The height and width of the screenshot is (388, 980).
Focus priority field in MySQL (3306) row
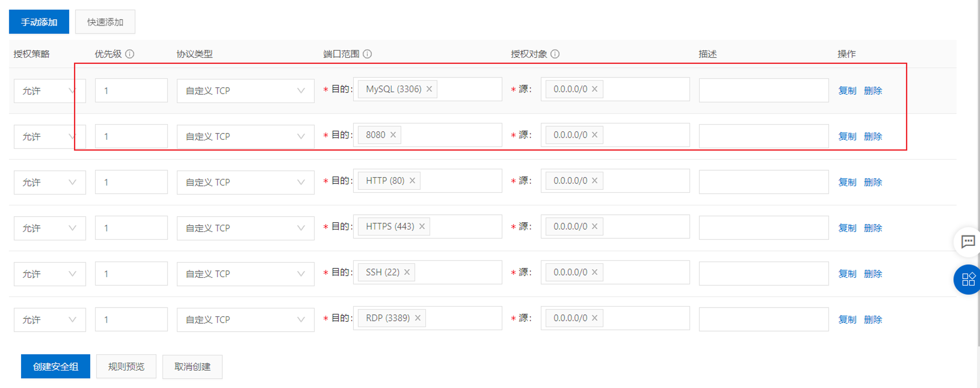point(131,91)
